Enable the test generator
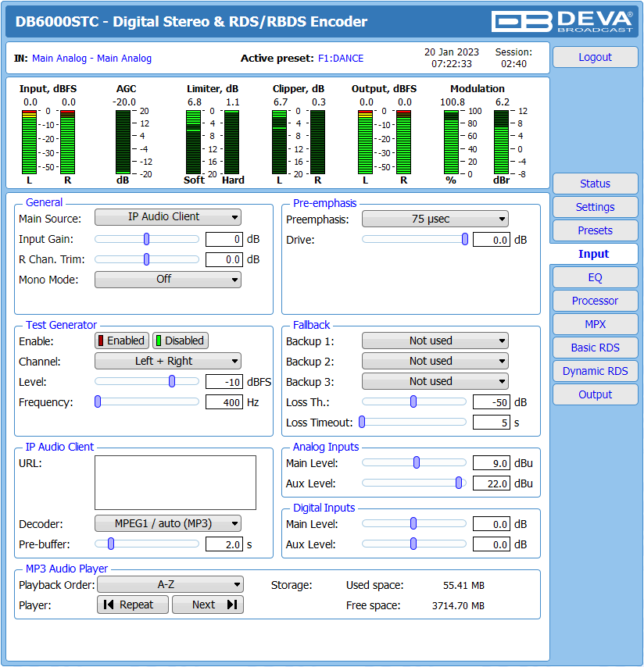The width and height of the screenshot is (644, 667). pyautogui.click(x=122, y=341)
